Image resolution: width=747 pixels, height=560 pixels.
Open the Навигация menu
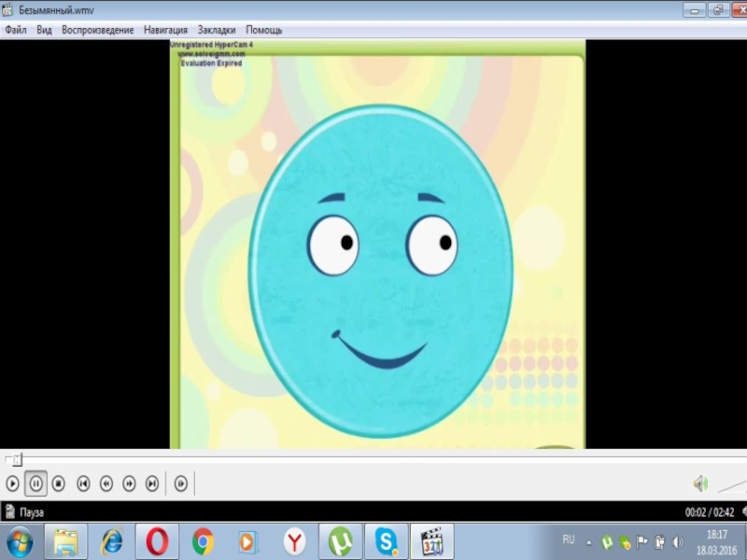coord(165,30)
